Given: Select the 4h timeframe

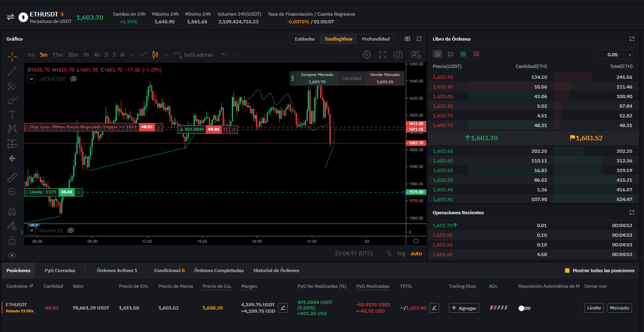Looking at the screenshot, I should 97,55.
